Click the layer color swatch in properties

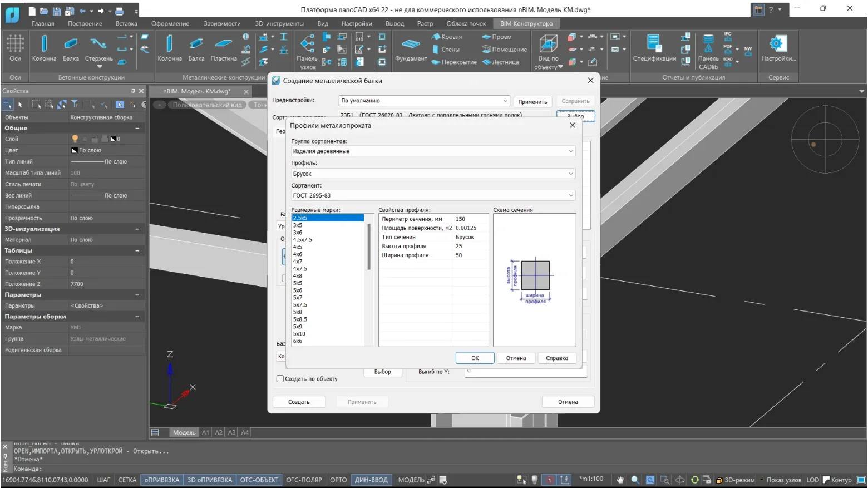pyautogui.click(x=114, y=139)
